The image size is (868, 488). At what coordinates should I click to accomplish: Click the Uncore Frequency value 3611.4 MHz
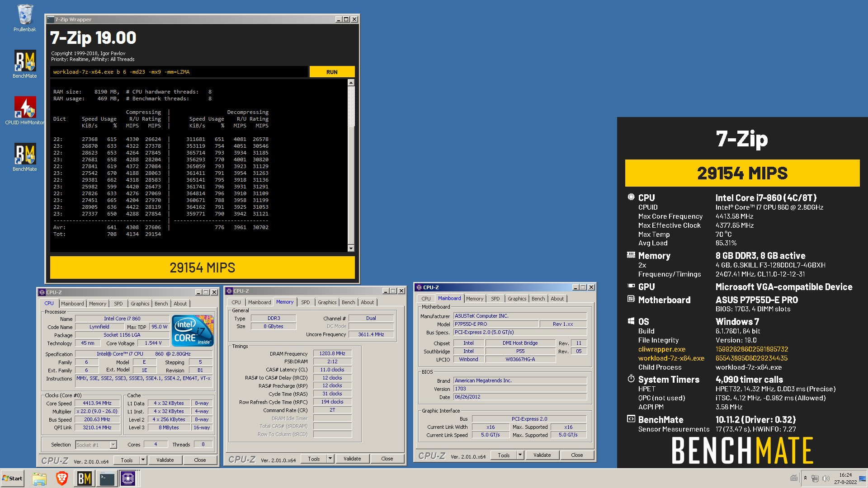(x=371, y=334)
